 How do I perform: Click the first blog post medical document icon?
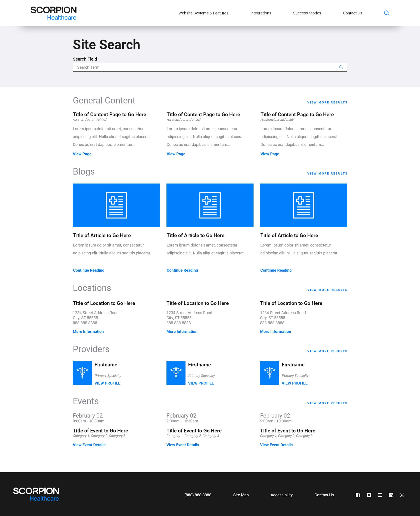(x=116, y=205)
